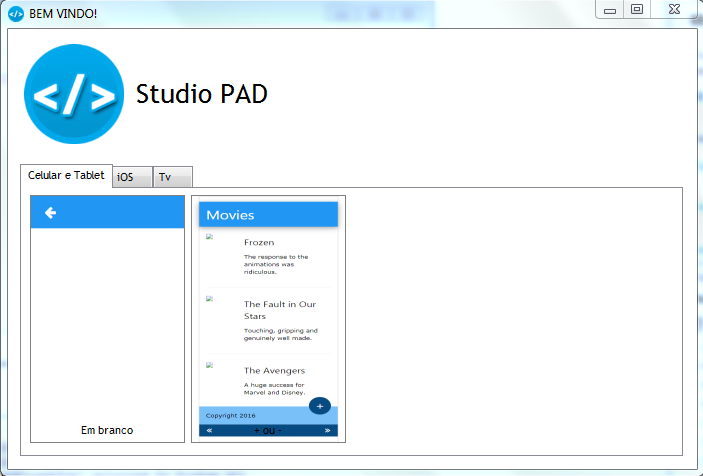Click The Avengers movie title

(274, 371)
